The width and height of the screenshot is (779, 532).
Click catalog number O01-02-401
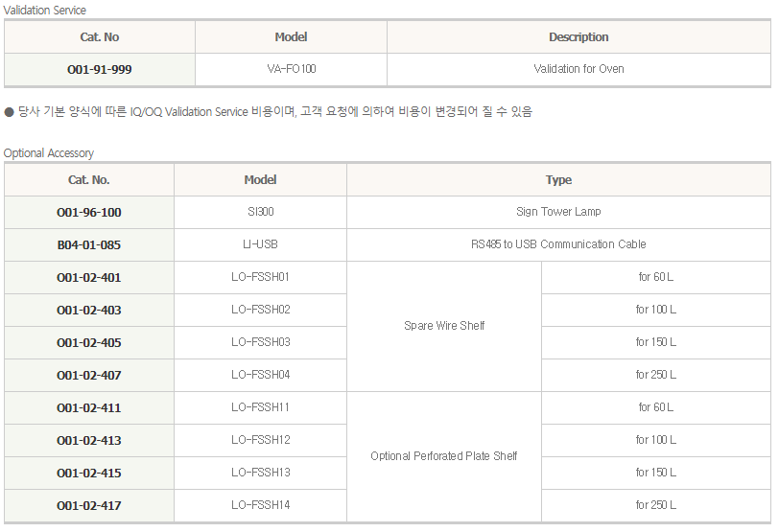tap(89, 278)
